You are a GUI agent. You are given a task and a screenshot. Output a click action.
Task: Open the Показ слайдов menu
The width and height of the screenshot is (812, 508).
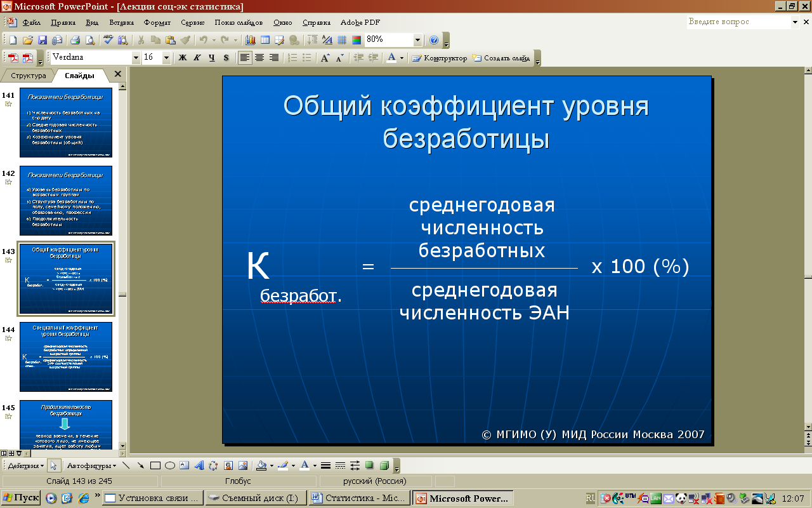point(239,22)
